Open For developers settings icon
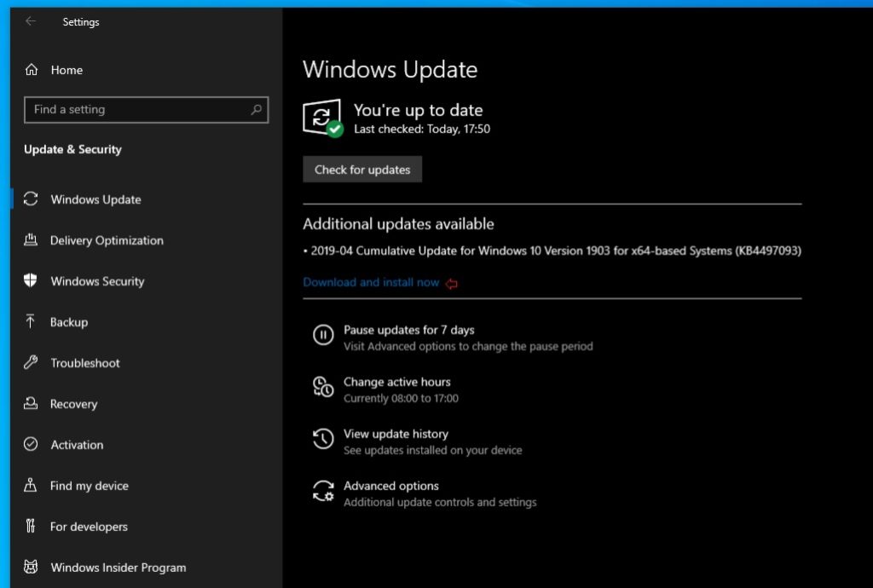Image resolution: width=873 pixels, height=588 pixels. tap(30, 527)
